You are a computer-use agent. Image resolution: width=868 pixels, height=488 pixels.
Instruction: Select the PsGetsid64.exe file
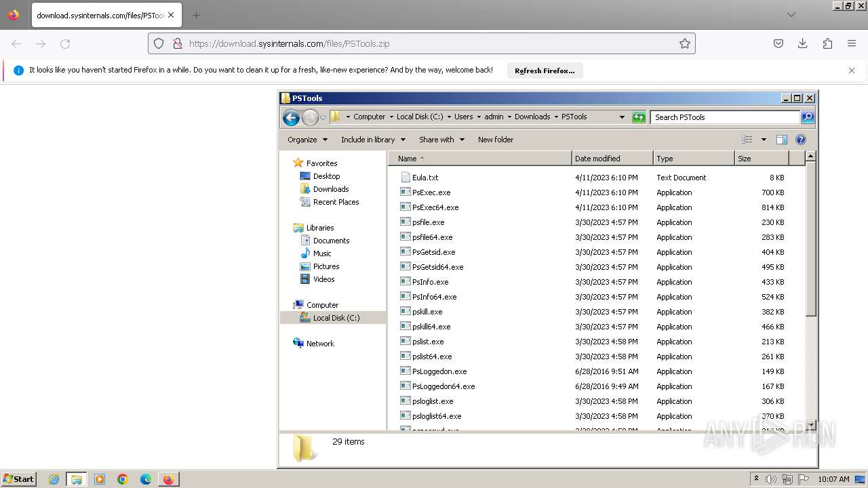[x=437, y=267]
